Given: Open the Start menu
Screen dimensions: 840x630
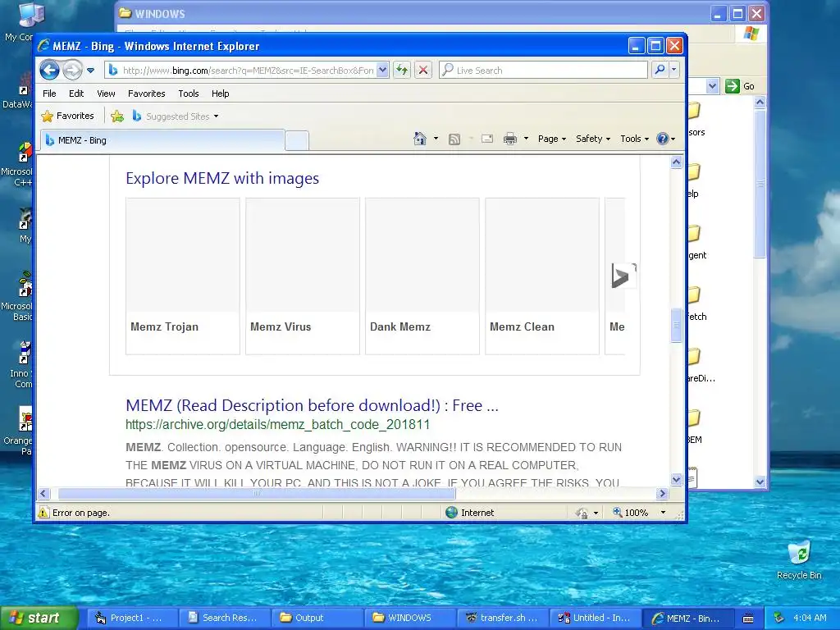Looking at the screenshot, I should [39, 618].
